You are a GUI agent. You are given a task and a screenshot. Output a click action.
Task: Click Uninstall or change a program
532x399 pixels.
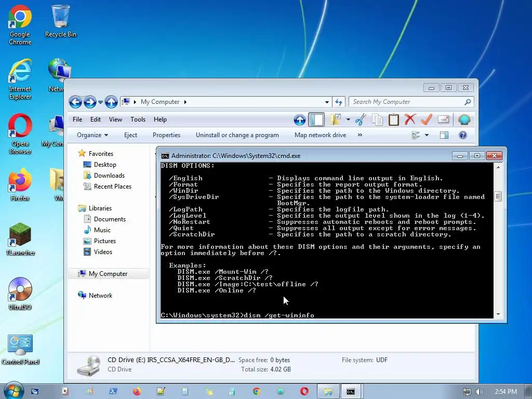pos(237,135)
